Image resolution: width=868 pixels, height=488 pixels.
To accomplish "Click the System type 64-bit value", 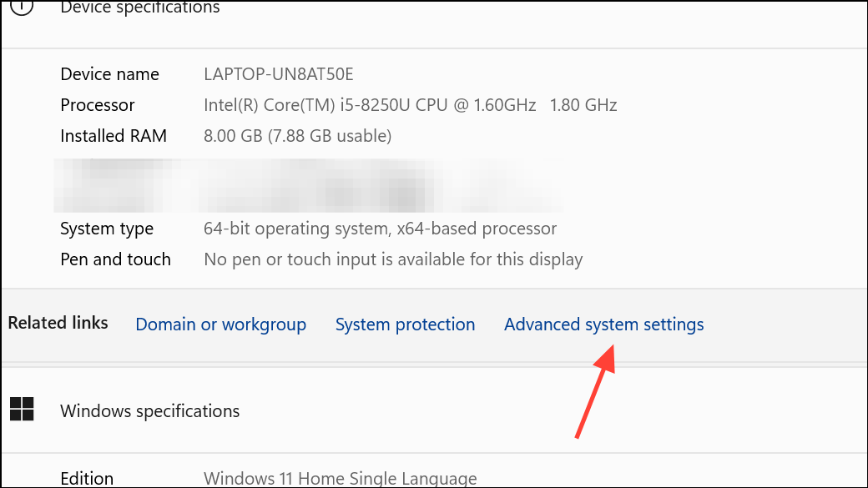I will tap(381, 229).
